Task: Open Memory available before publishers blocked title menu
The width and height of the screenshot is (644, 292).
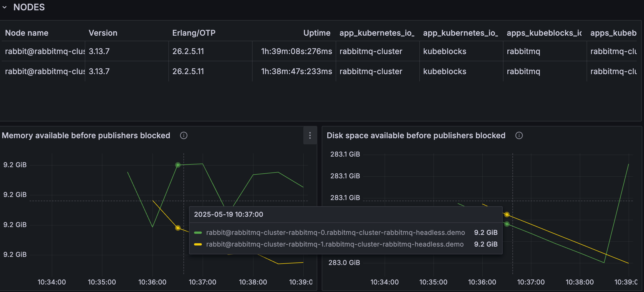Action: click(86, 135)
